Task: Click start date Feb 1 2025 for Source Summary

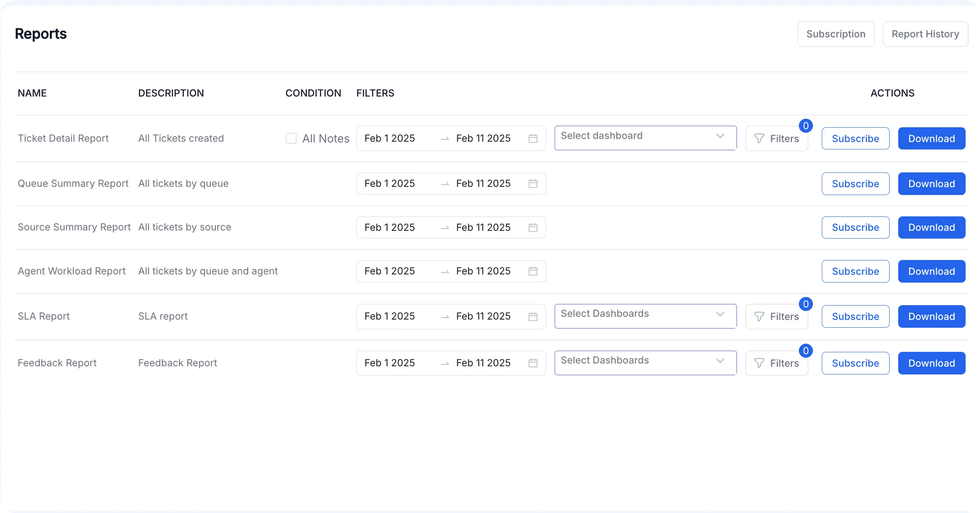Action: [x=390, y=227]
